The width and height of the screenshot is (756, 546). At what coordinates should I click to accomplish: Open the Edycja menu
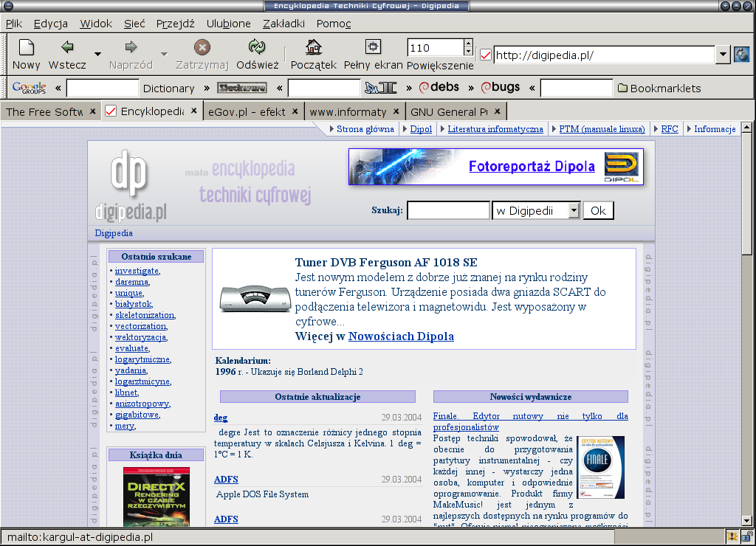(51, 24)
